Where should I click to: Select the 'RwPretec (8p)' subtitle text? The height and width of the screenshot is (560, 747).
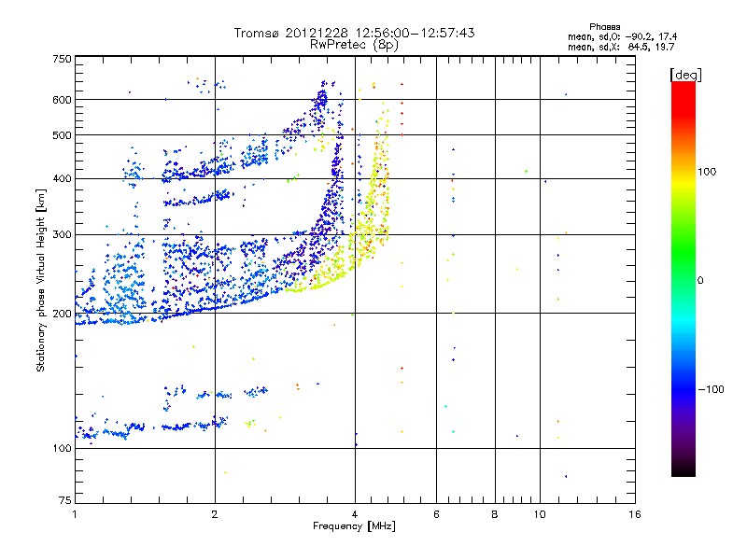coord(354,45)
